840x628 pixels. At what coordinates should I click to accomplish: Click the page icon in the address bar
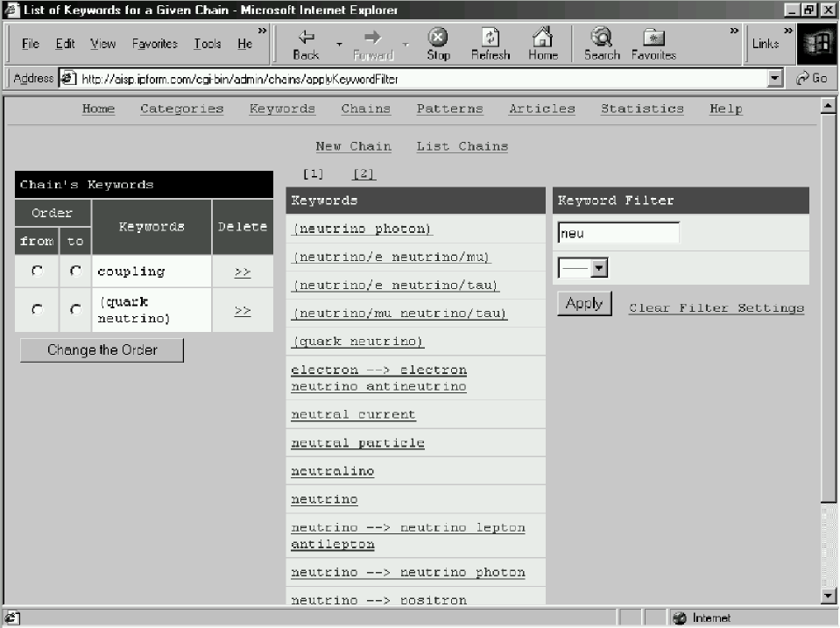(x=67, y=78)
